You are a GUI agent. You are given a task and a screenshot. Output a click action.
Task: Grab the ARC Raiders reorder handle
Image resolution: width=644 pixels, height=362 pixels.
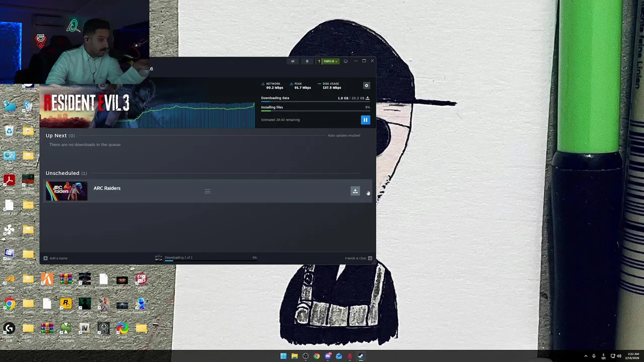(x=207, y=191)
